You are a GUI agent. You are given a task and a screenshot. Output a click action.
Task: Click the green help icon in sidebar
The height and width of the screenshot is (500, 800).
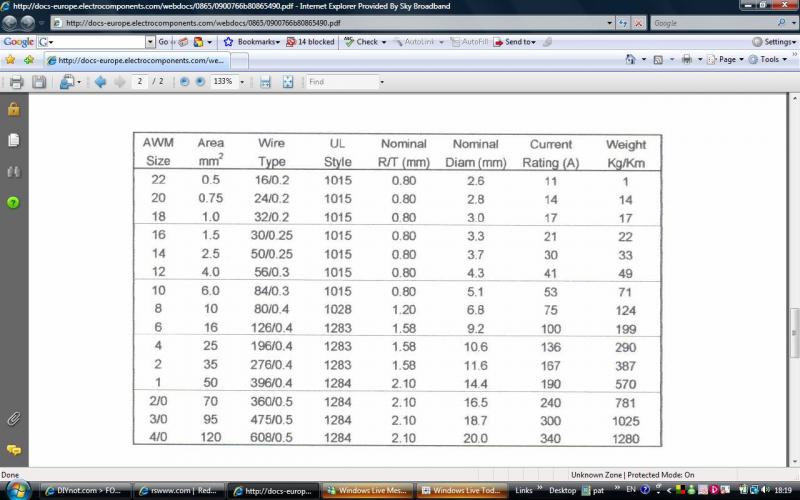pos(13,202)
